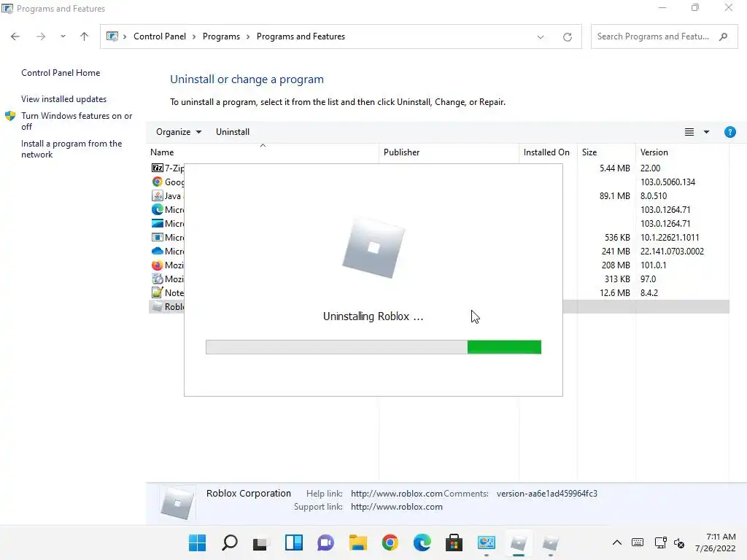This screenshot has width=747, height=560.
Task: Open File Explorer from taskbar
Action: pos(357,542)
